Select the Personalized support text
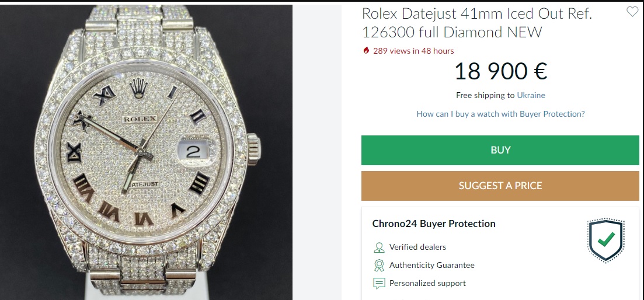The image size is (644, 300). [427, 283]
